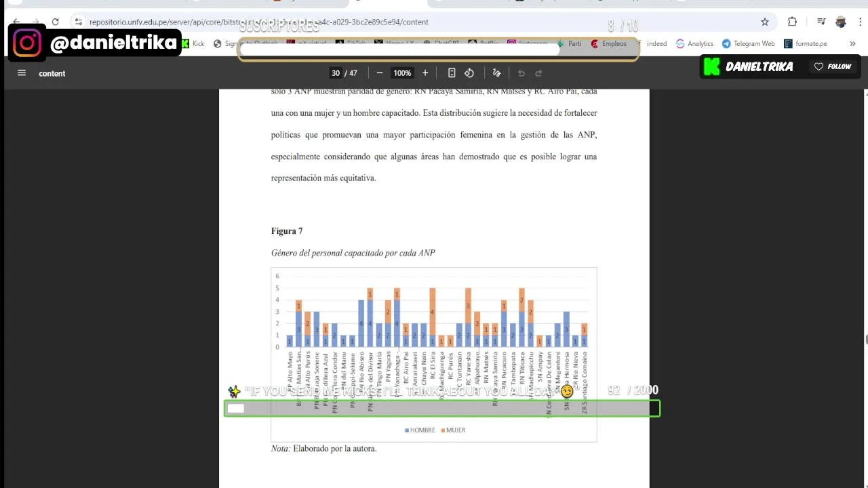The width and height of the screenshot is (868, 488).
Task: Open the Kick bookmark
Action: pyautogui.click(x=193, y=43)
